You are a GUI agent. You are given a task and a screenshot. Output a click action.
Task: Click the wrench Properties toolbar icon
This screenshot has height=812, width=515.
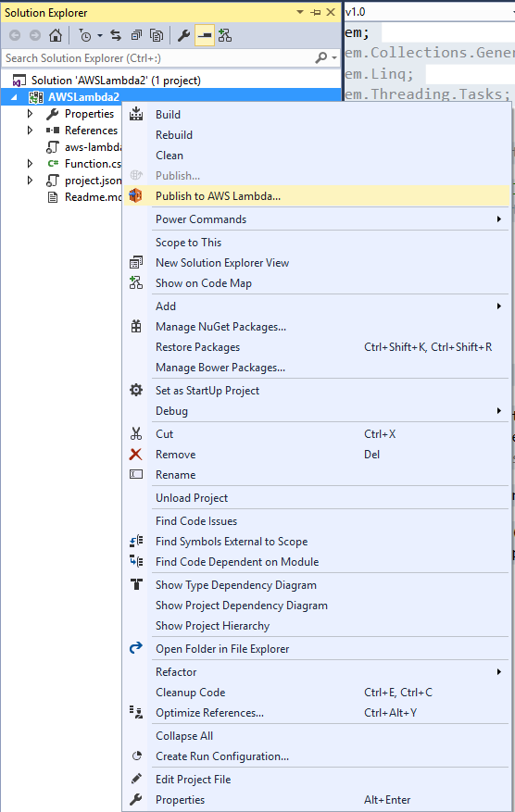[x=183, y=35]
